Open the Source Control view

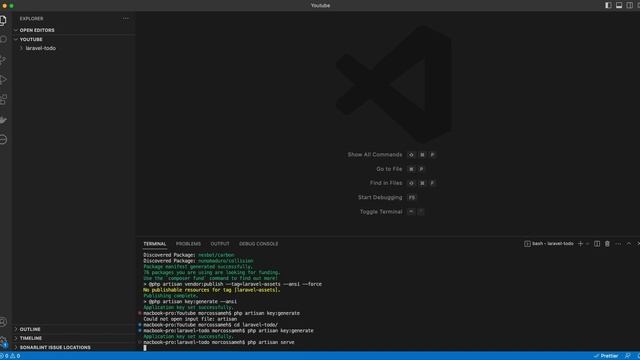coord(3,60)
